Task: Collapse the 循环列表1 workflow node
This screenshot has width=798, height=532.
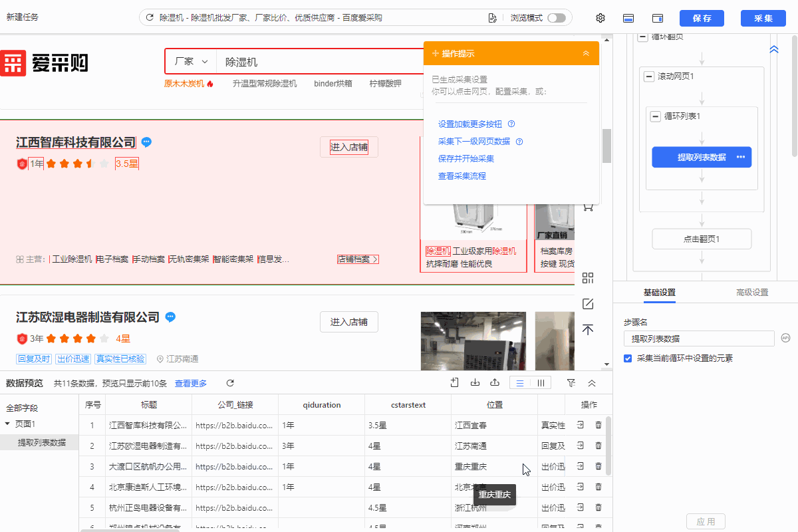Action: (x=656, y=116)
